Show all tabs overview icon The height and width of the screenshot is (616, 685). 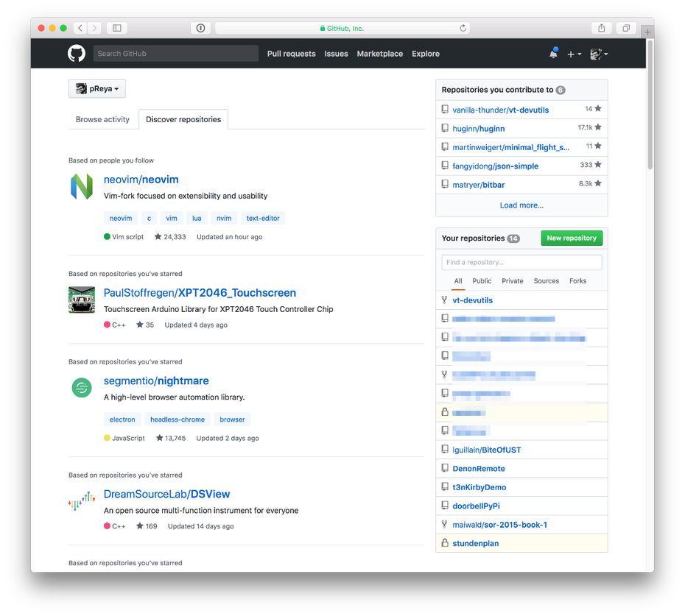tap(626, 28)
